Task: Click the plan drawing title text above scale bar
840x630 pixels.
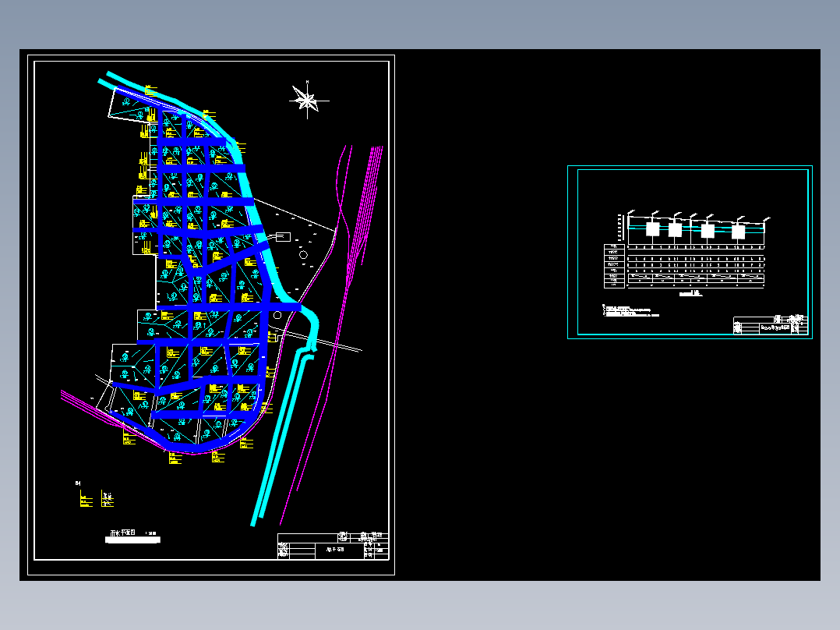Action: (x=122, y=533)
